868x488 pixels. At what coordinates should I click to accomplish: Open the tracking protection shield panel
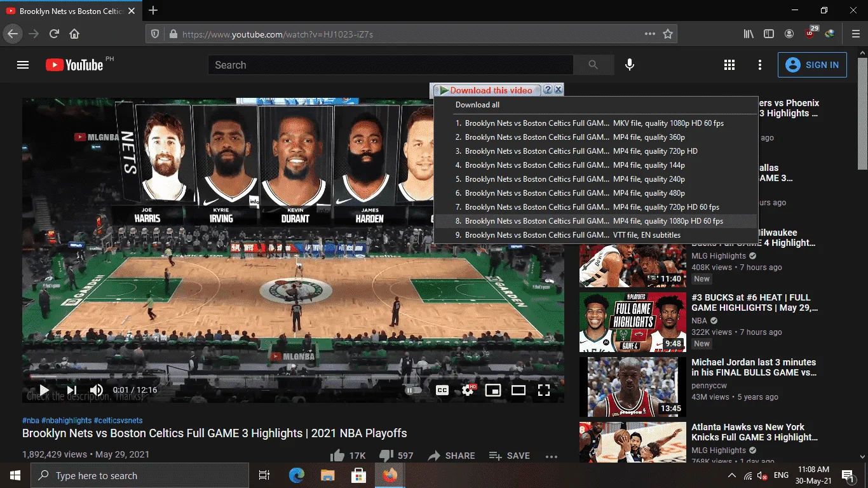[x=154, y=34]
